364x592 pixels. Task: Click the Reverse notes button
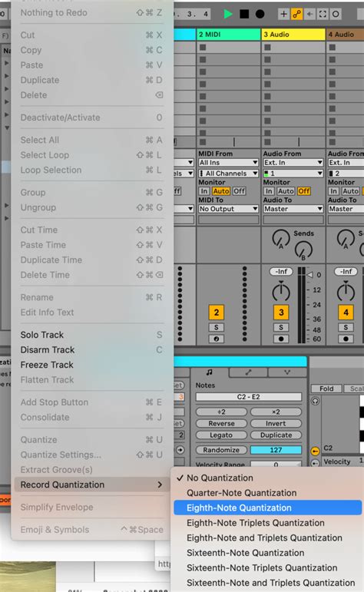pyautogui.click(x=221, y=423)
